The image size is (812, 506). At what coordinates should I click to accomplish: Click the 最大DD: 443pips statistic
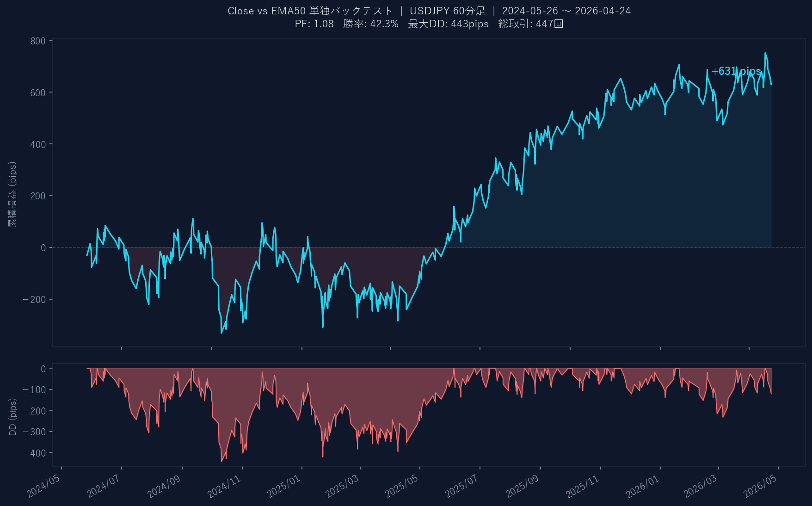pyautogui.click(x=448, y=24)
